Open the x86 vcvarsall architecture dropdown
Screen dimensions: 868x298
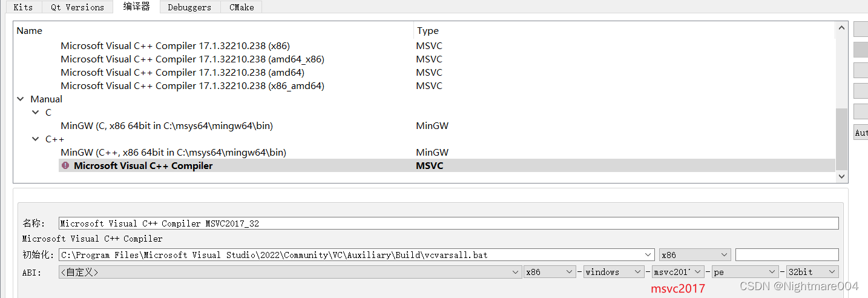pyautogui.click(x=695, y=255)
